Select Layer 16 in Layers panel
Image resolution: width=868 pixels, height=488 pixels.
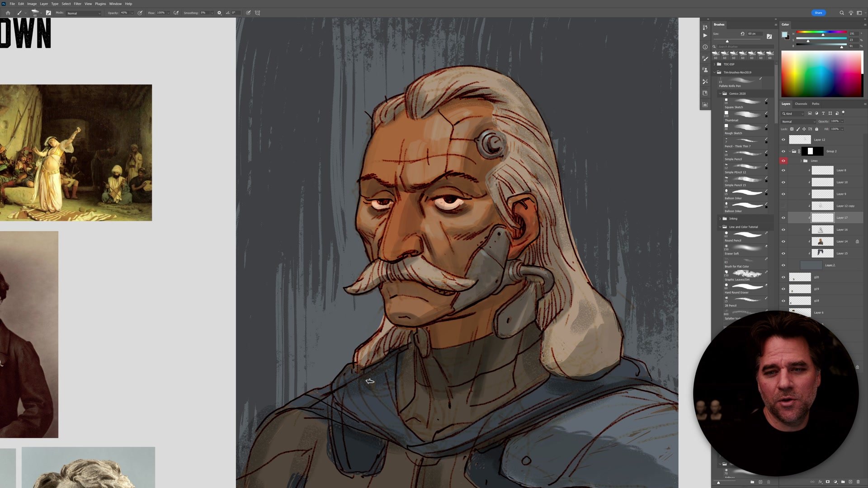826,230
